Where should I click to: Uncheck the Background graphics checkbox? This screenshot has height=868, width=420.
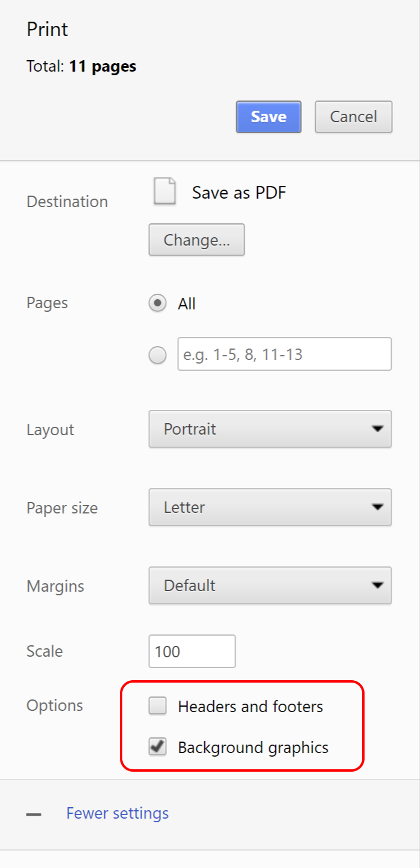click(157, 748)
